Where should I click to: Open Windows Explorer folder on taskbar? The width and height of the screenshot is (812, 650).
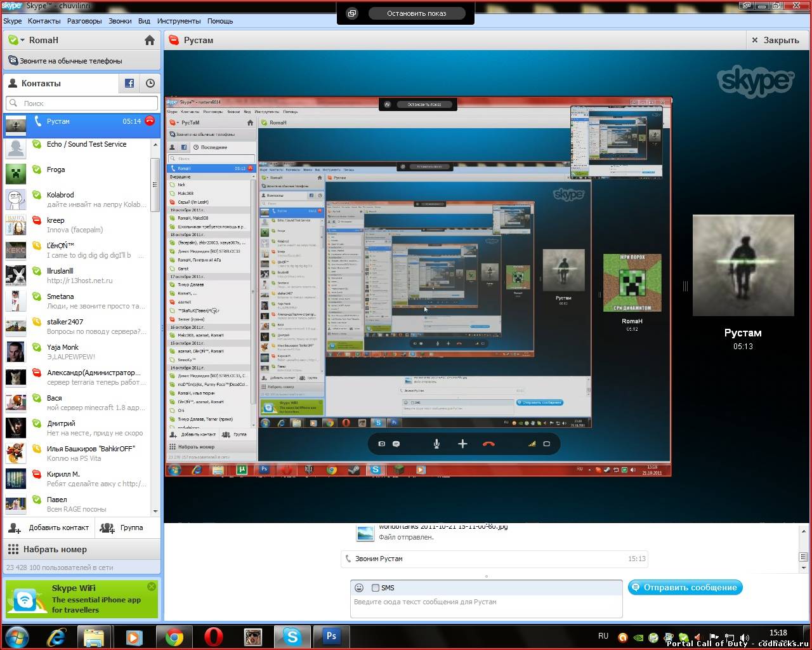(x=94, y=637)
